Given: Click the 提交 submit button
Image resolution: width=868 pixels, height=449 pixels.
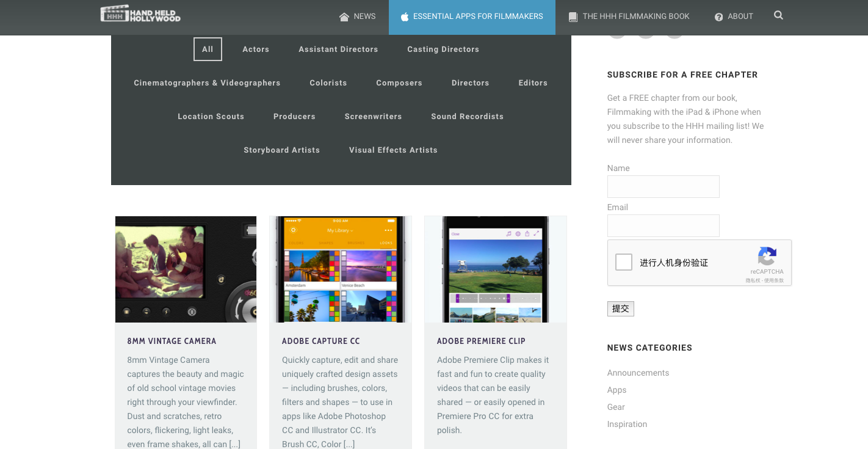Looking at the screenshot, I should point(620,309).
